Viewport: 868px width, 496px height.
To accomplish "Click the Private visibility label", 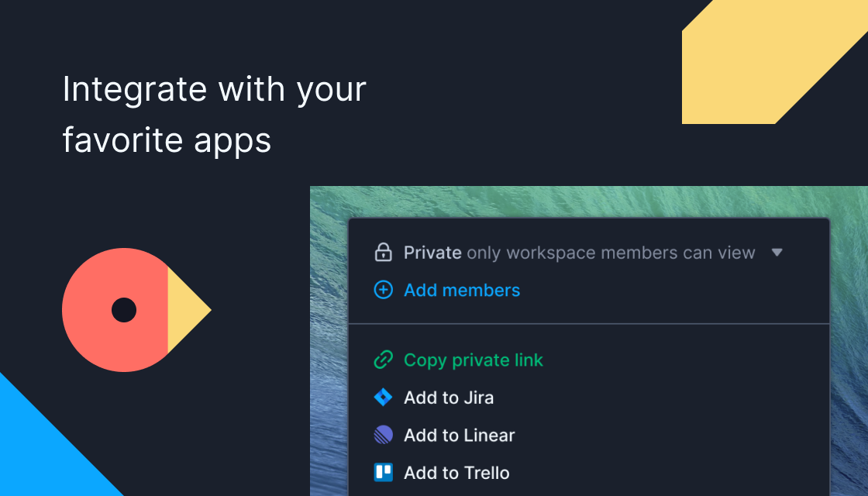I will (432, 253).
